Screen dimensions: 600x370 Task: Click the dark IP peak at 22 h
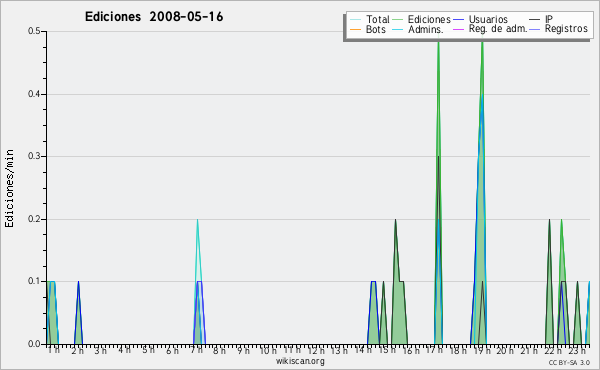[x=549, y=283]
